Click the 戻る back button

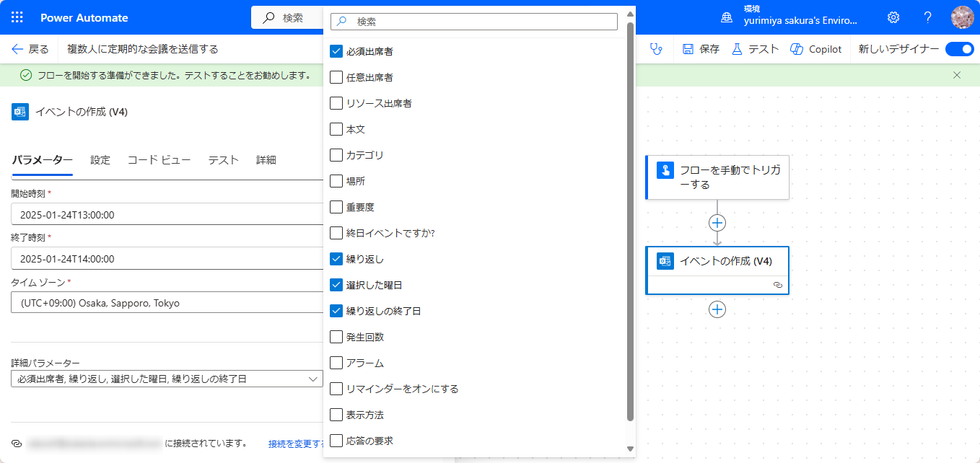(x=30, y=49)
